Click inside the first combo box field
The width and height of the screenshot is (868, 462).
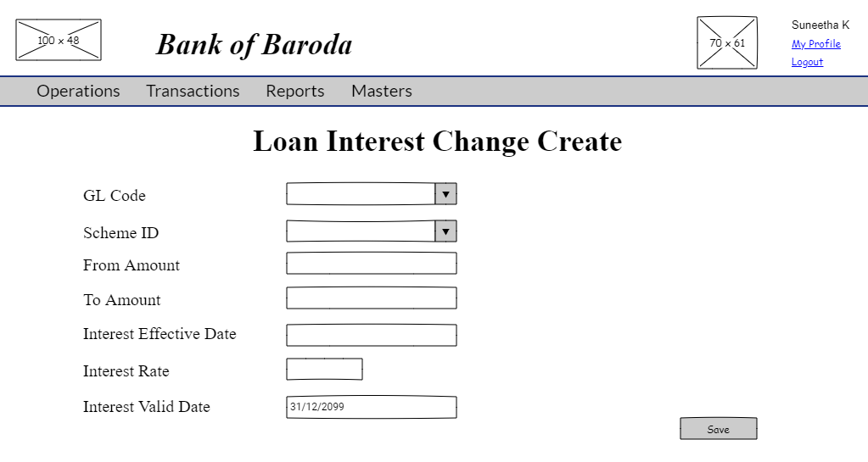click(x=361, y=194)
